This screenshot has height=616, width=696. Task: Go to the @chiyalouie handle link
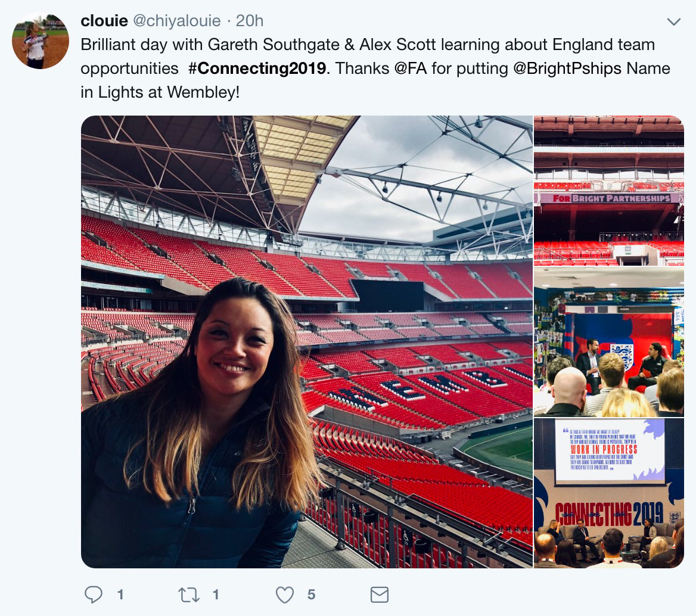(178, 21)
